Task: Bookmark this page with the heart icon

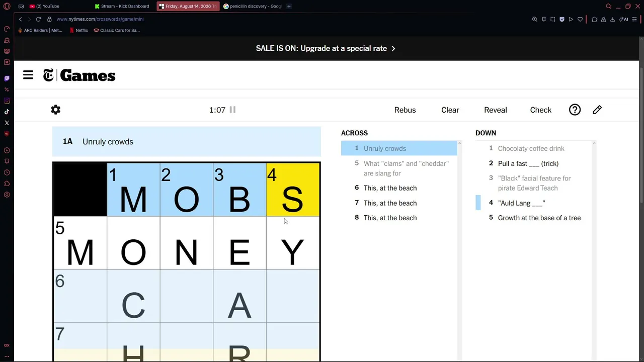Action: click(x=580, y=19)
